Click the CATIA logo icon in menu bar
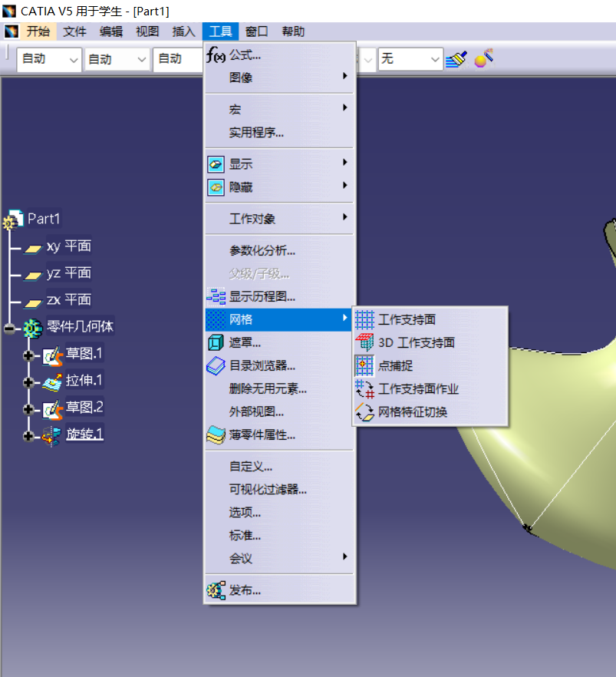Viewport: 616px width, 677px height. click(11, 31)
